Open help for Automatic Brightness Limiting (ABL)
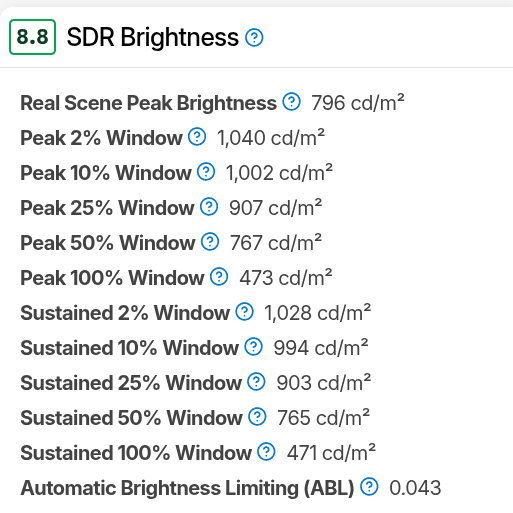The image size is (513, 513). [x=369, y=487]
